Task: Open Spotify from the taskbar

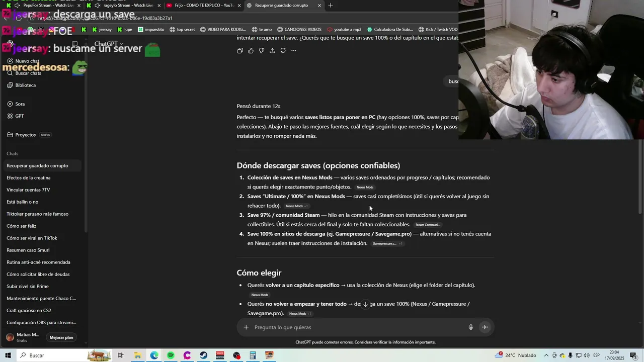Action: coord(171,355)
